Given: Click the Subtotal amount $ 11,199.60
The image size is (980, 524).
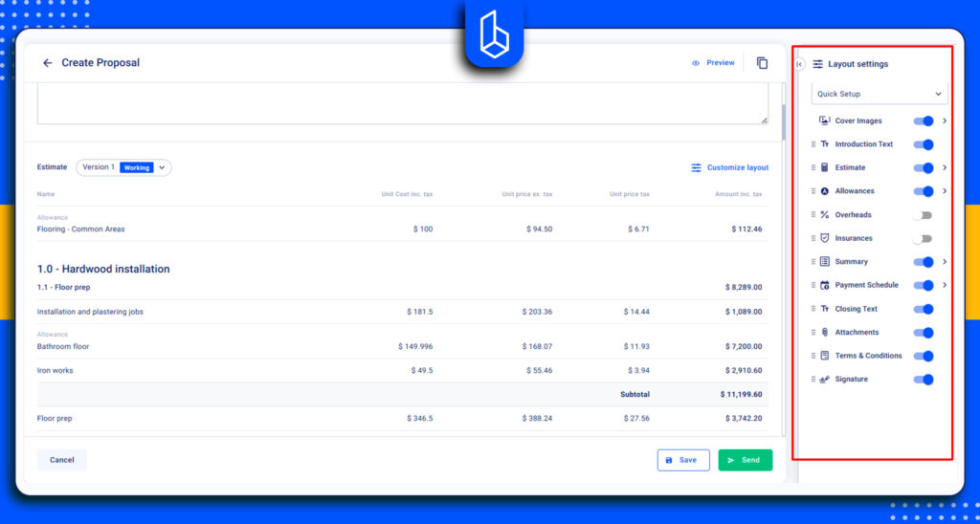Looking at the screenshot, I should [741, 395].
